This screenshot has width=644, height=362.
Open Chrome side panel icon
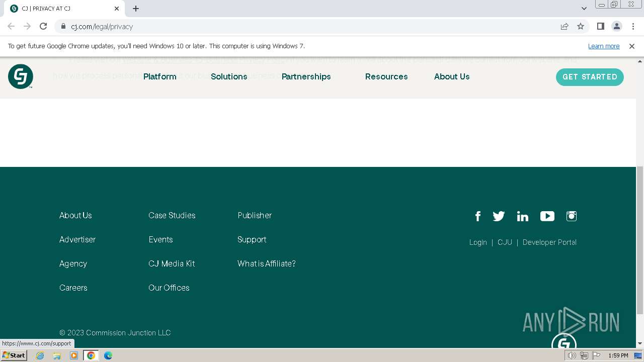(601, 26)
